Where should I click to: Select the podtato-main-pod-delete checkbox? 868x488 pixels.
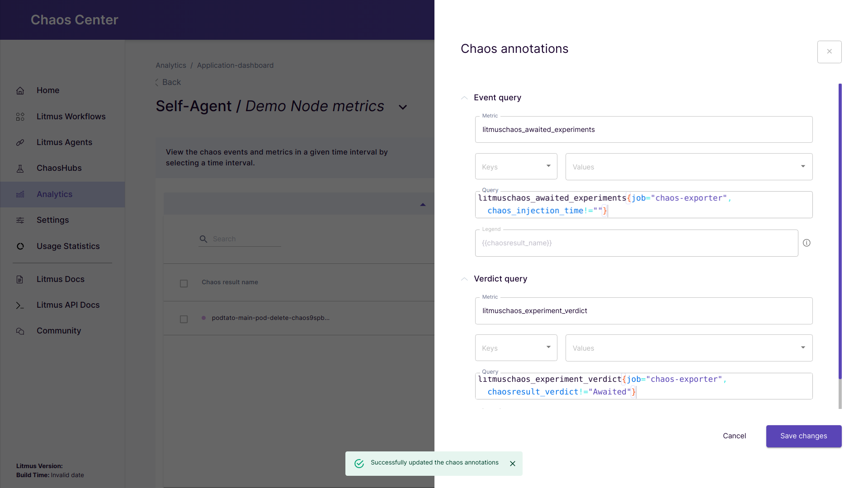point(184,319)
